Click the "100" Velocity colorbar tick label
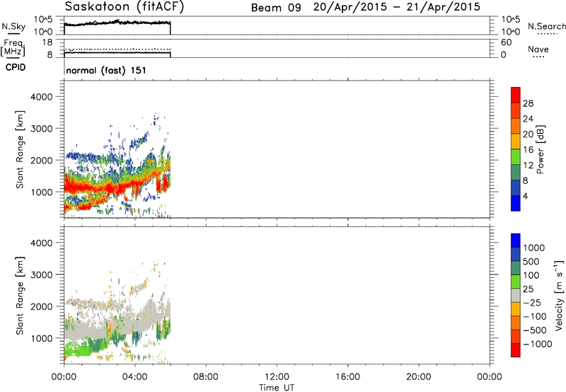 tap(531, 275)
